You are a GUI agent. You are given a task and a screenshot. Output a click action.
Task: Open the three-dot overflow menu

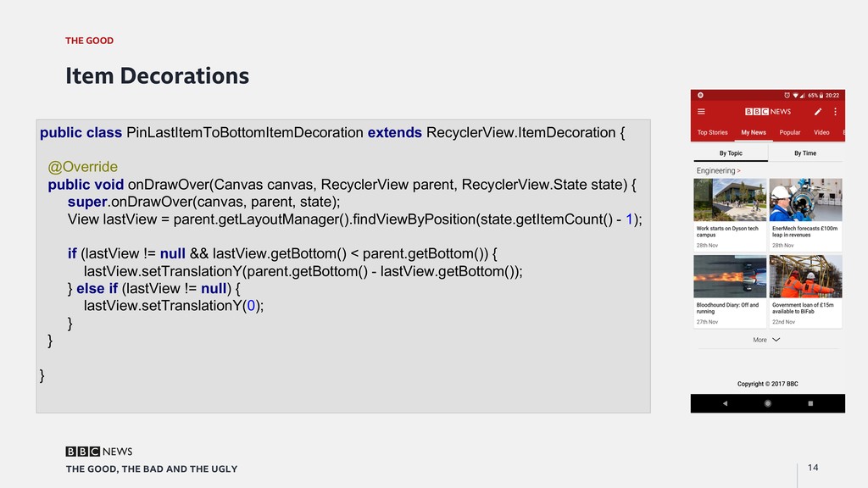coord(836,112)
